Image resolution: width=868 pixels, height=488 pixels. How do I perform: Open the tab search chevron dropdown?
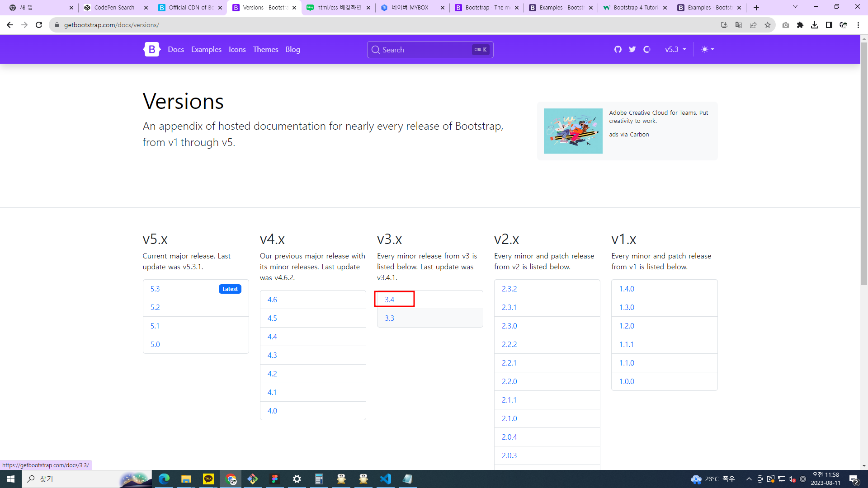click(x=795, y=7)
